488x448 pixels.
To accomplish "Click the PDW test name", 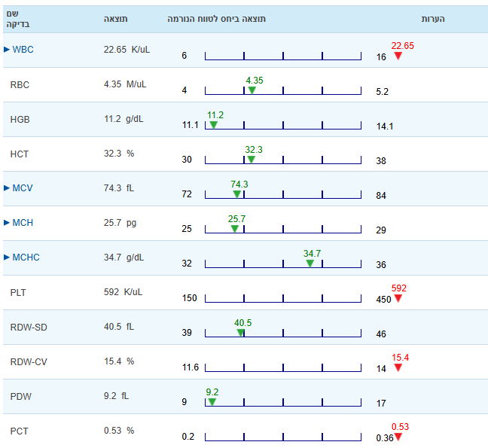I will (x=20, y=396).
